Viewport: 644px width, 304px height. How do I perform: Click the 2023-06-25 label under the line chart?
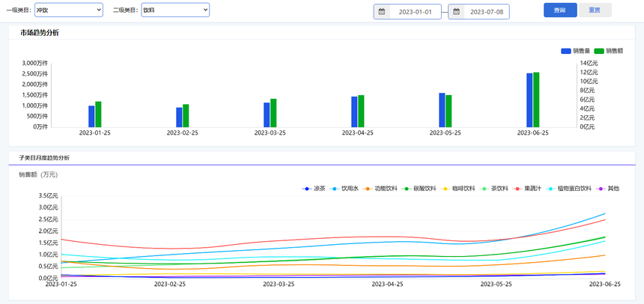pyautogui.click(x=605, y=285)
